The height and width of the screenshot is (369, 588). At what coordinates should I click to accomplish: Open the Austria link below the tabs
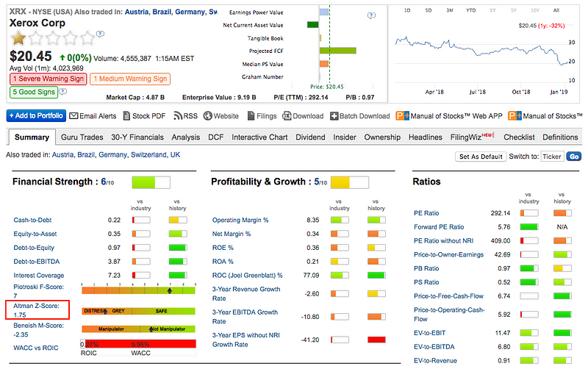click(x=62, y=154)
